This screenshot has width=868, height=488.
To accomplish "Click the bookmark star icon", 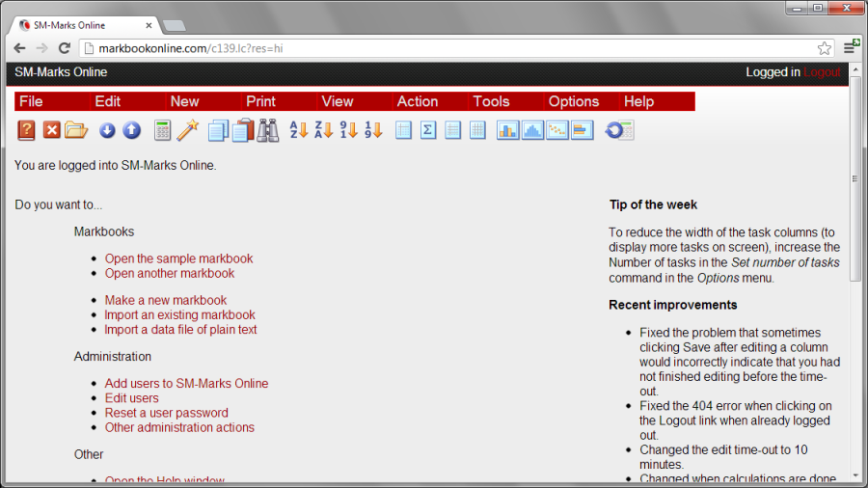I will [825, 48].
